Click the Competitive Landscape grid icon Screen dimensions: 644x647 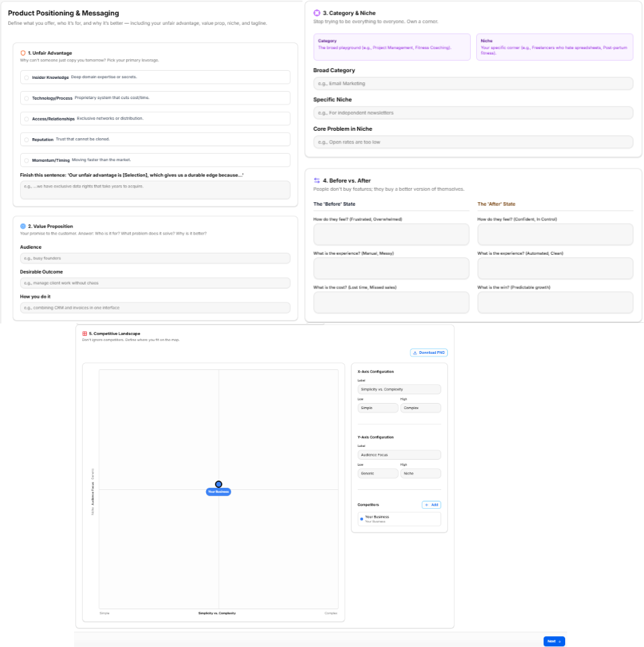(85, 334)
